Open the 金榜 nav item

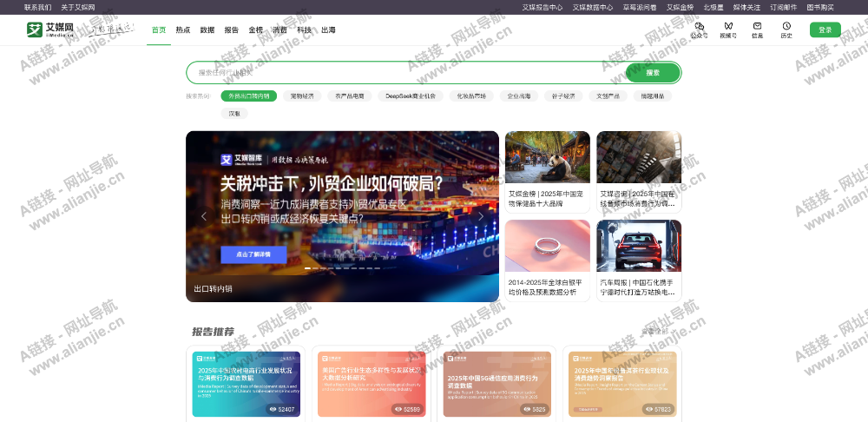click(x=256, y=30)
